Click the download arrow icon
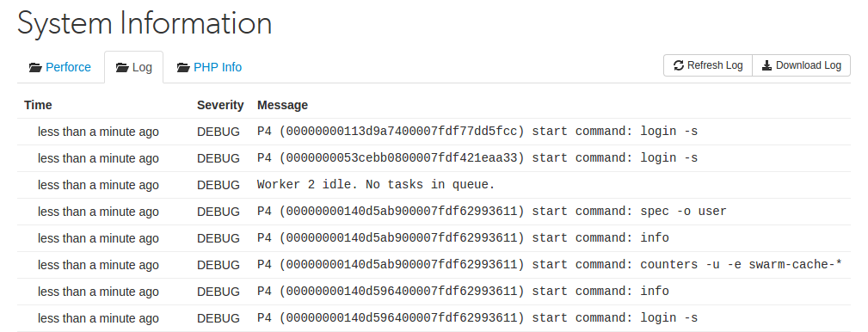Viewport: 868px width, 332px height. coord(766,65)
